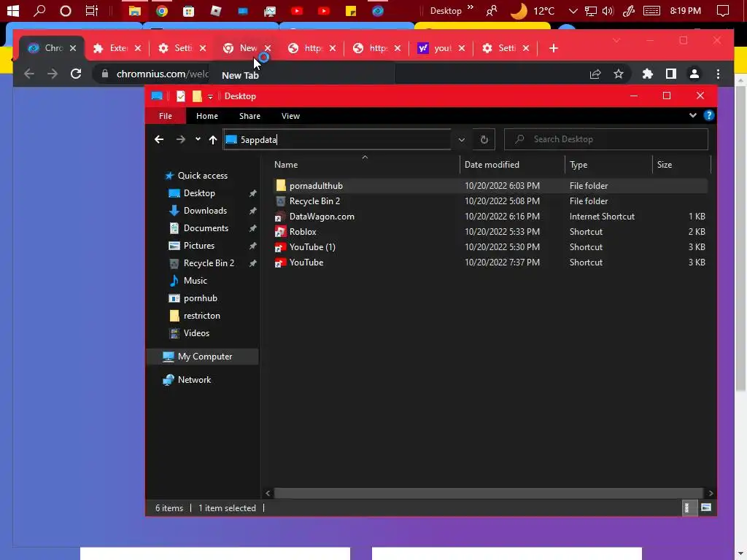The height and width of the screenshot is (560, 747).
Task: Show hidden tray icons chevron
Action: point(573,10)
